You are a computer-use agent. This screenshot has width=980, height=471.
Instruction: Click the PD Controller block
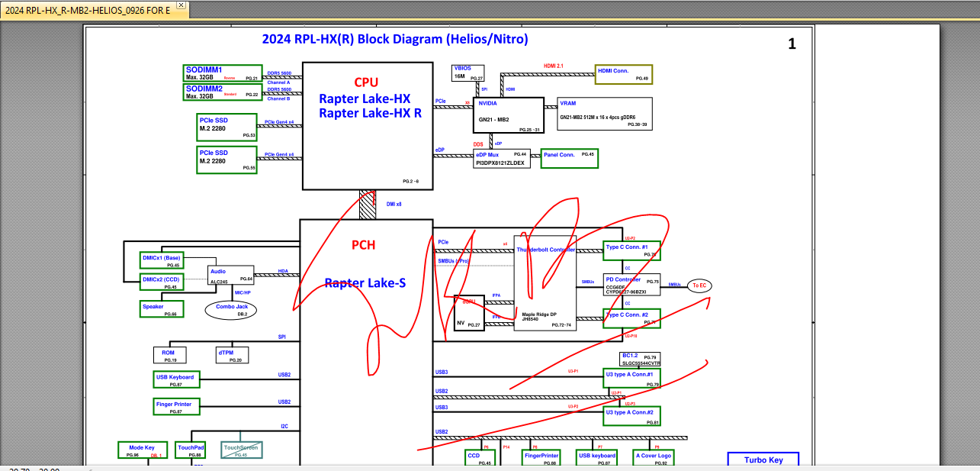(631, 285)
